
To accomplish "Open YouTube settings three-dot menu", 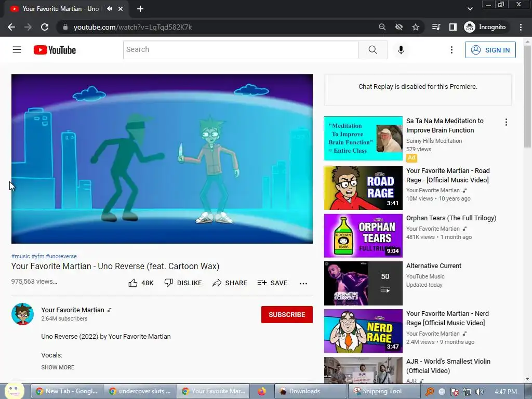I will [x=451, y=50].
